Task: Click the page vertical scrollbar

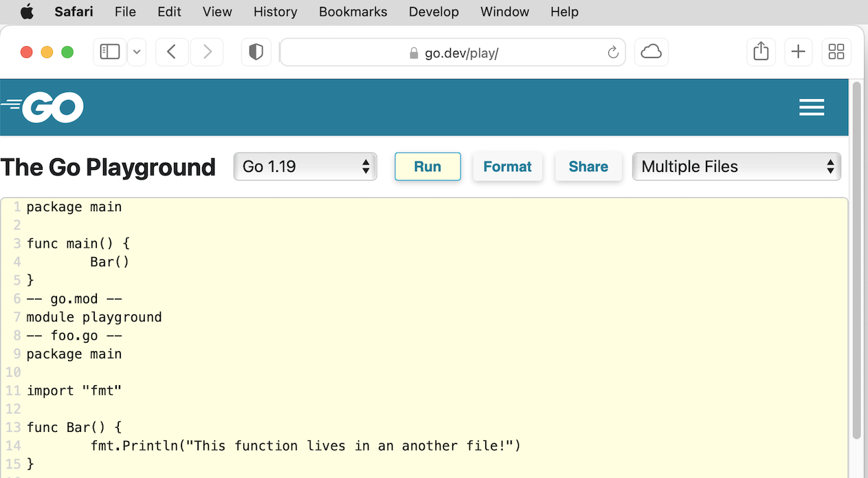Action: pos(856,261)
